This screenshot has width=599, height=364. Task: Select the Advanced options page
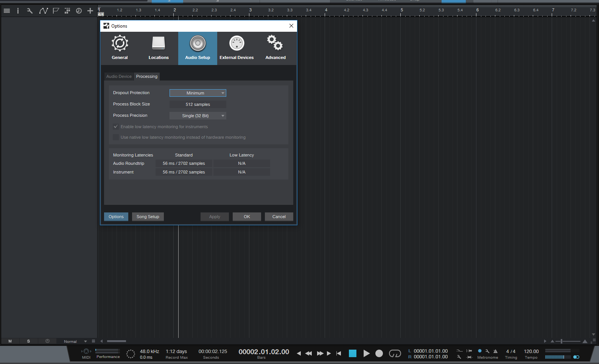point(275,48)
